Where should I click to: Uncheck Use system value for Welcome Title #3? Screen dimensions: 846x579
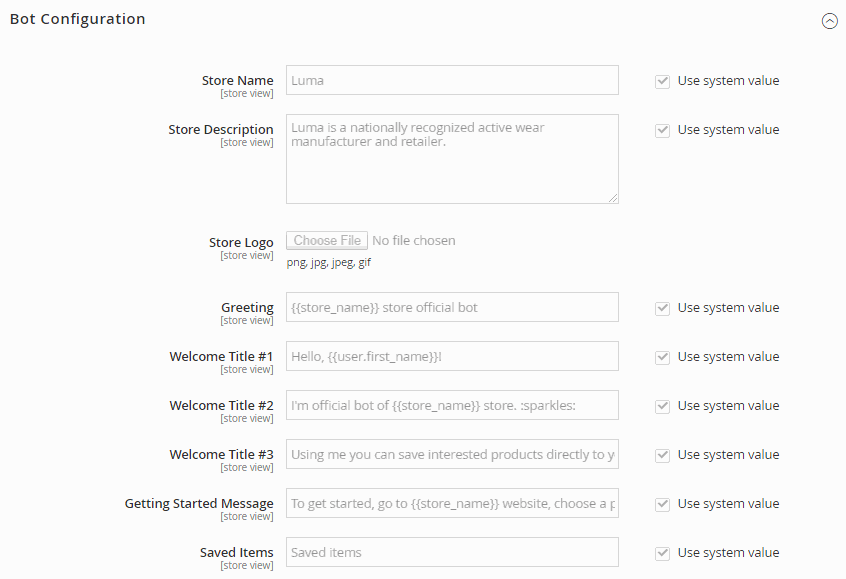(662, 455)
